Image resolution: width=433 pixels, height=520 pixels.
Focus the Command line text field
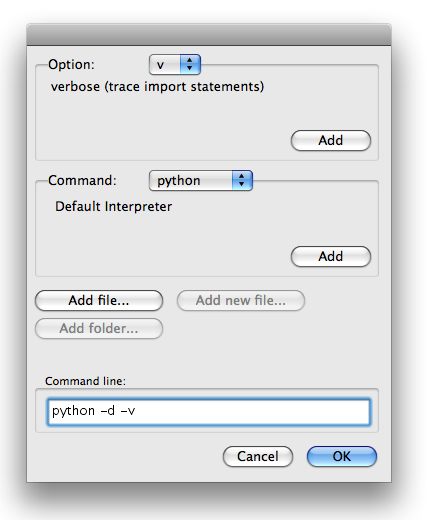click(x=209, y=412)
